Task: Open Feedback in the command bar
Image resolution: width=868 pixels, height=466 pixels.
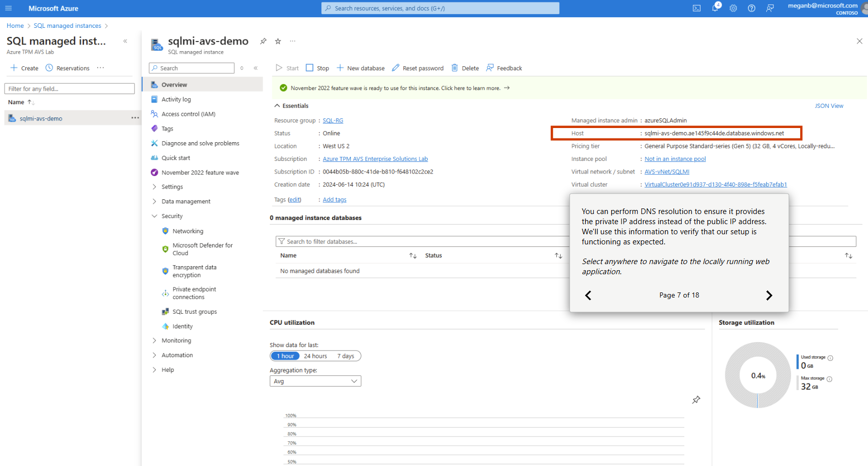Action: tap(504, 68)
